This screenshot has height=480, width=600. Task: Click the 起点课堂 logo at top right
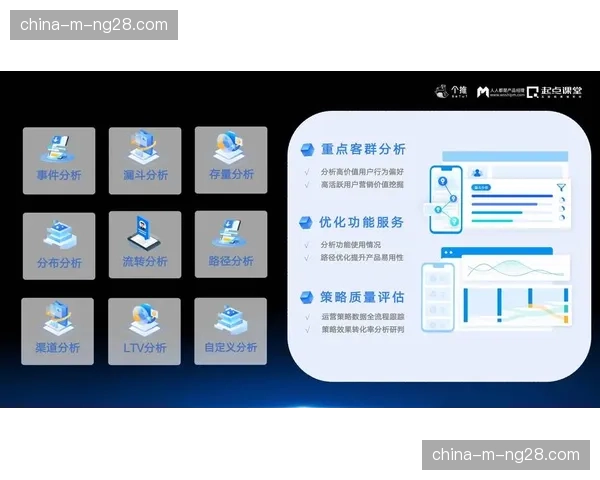click(554, 91)
